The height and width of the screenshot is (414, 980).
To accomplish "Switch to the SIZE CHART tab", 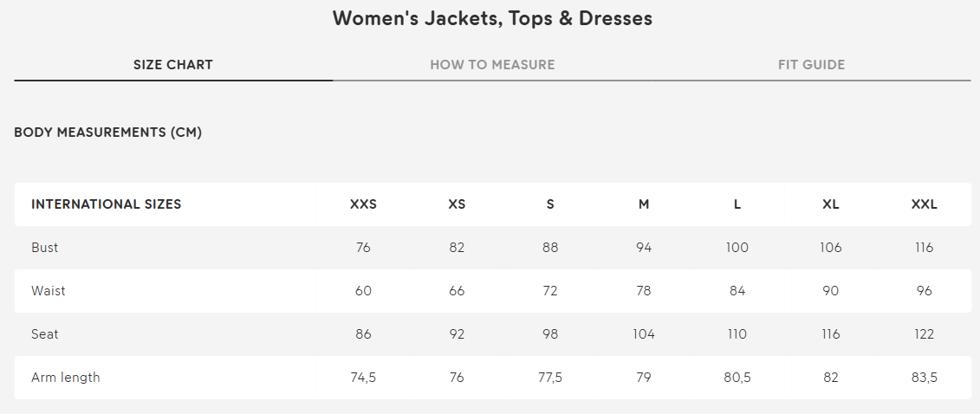I will 173,65.
